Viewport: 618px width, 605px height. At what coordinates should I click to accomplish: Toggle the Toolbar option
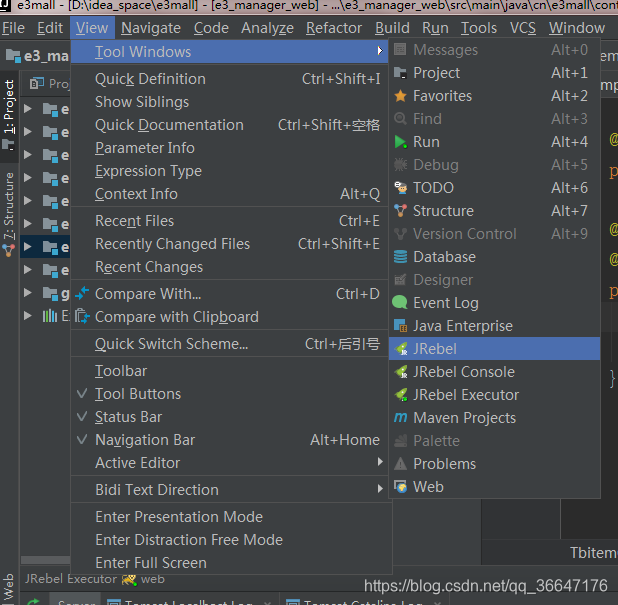point(229,371)
